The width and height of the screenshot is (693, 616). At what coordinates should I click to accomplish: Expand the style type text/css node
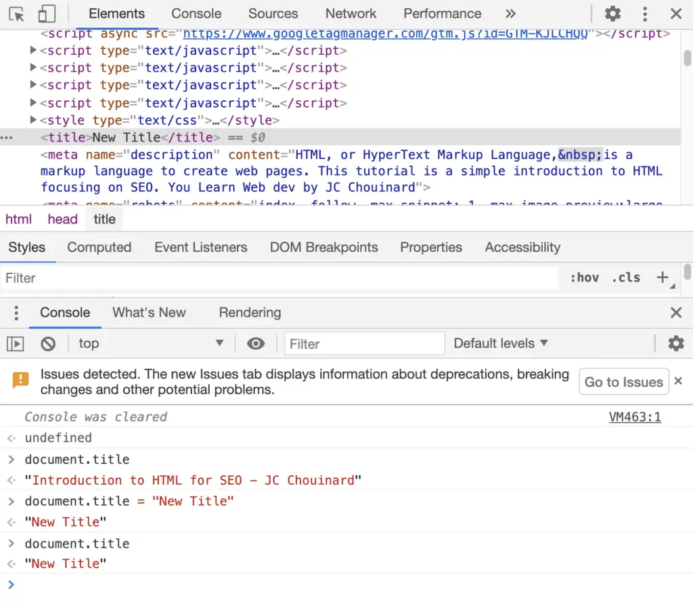32,119
